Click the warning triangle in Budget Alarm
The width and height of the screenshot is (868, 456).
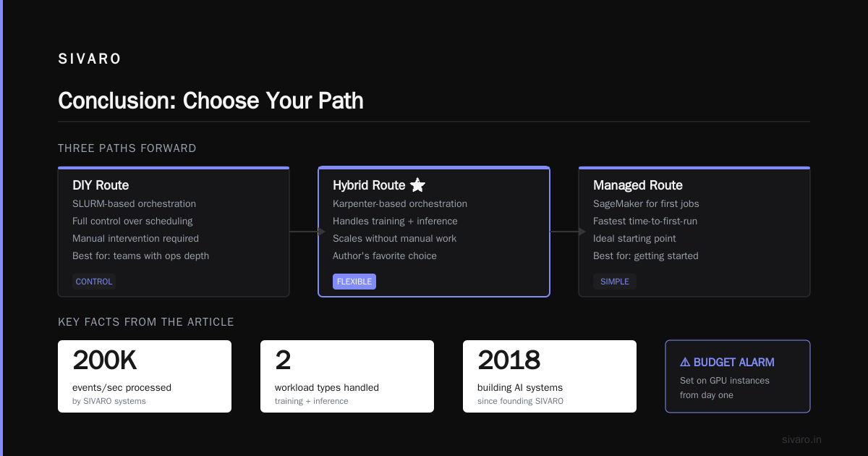coord(685,363)
